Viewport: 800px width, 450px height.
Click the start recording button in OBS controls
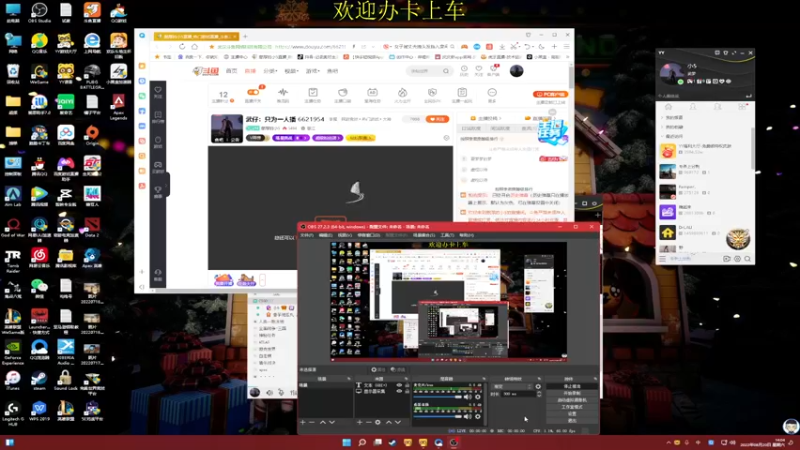[572, 393]
